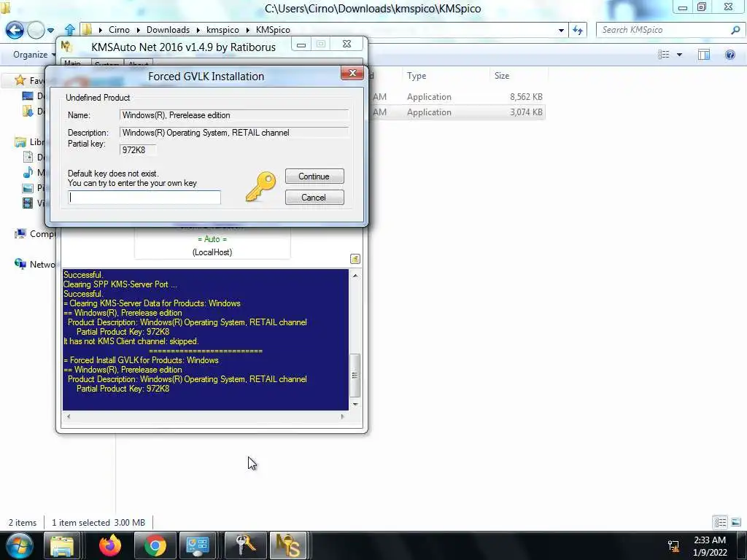Click the Main tab in KMSAuto Net
747x560 pixels.
72,63
